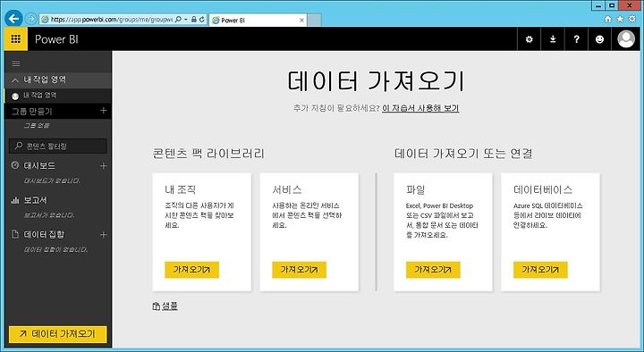Click the feedback smiley icon
The image size is (644, 352).
coord(599,39)
